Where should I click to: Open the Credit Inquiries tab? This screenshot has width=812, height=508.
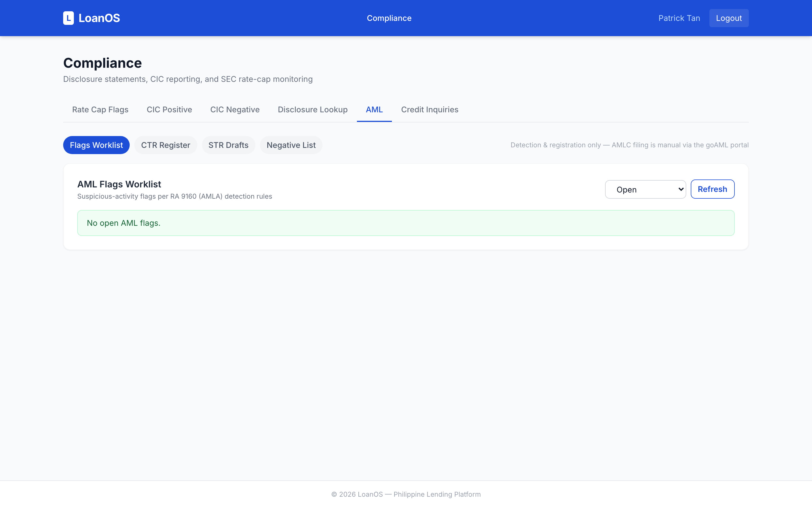[430, 110]
